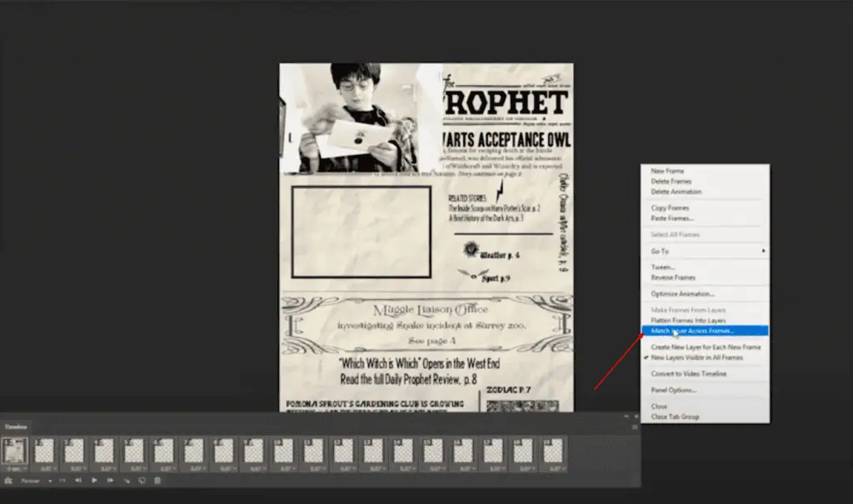Select frame 4 thumbnail in Timeline

point(104,451)
